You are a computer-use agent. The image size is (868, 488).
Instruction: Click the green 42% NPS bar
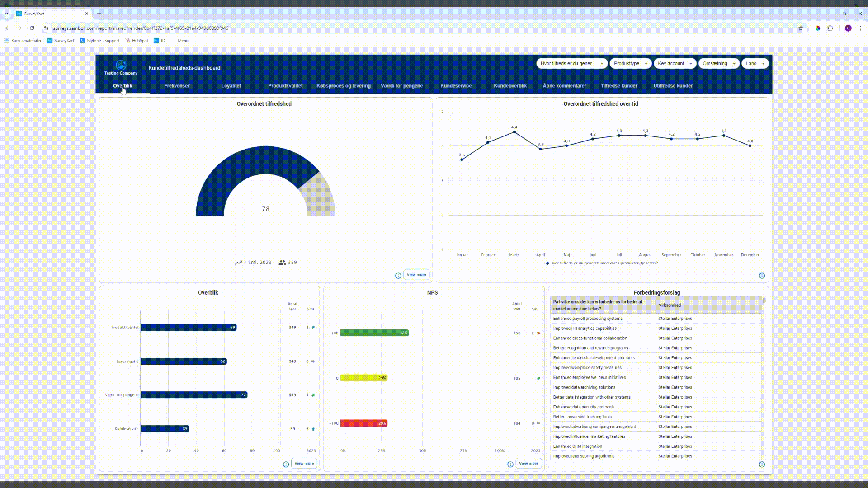[374, 333]
